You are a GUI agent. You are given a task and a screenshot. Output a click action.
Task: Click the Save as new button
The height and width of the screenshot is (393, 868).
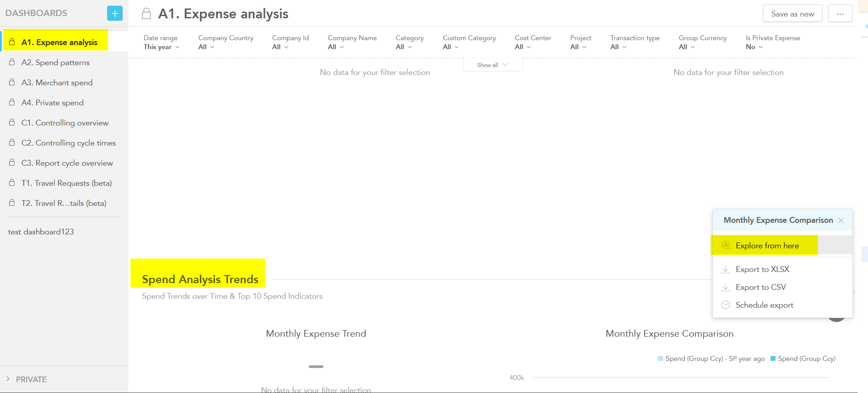tap(792, 14)
